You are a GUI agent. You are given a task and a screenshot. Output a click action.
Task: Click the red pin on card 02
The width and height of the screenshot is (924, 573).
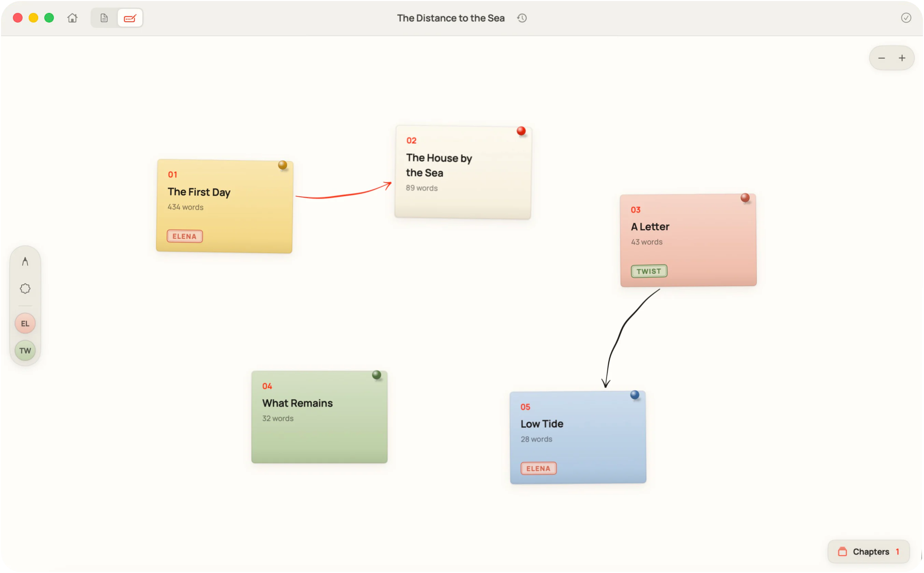(521, 131)
